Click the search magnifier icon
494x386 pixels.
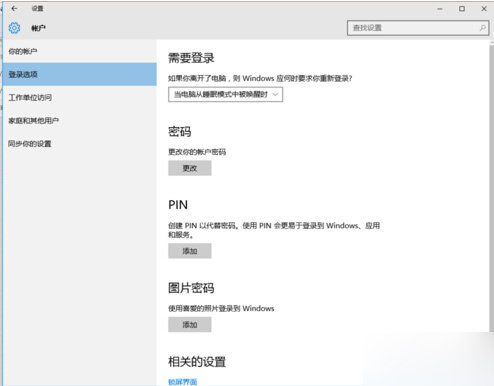pos(482,28)
